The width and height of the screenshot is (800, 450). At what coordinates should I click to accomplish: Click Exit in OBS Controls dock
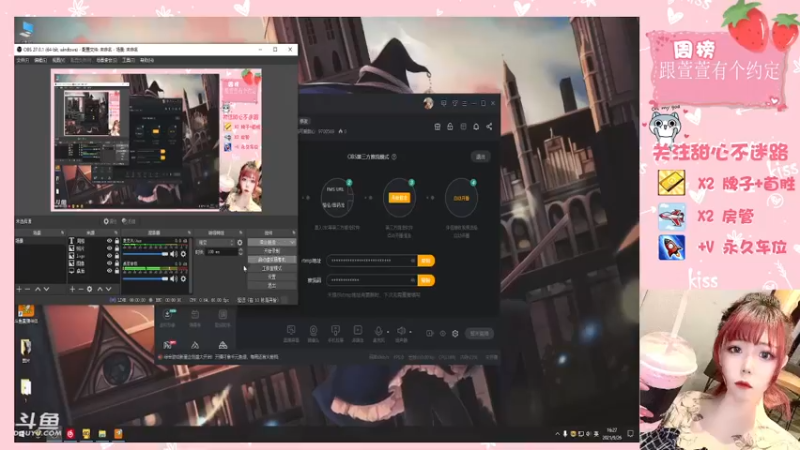pyautogui.click(x=272, y=285)
